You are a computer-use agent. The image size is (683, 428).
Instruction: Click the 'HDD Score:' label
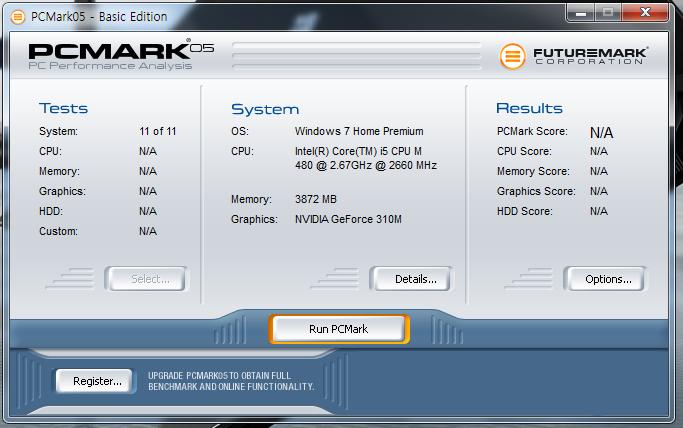tap(525, 212)
